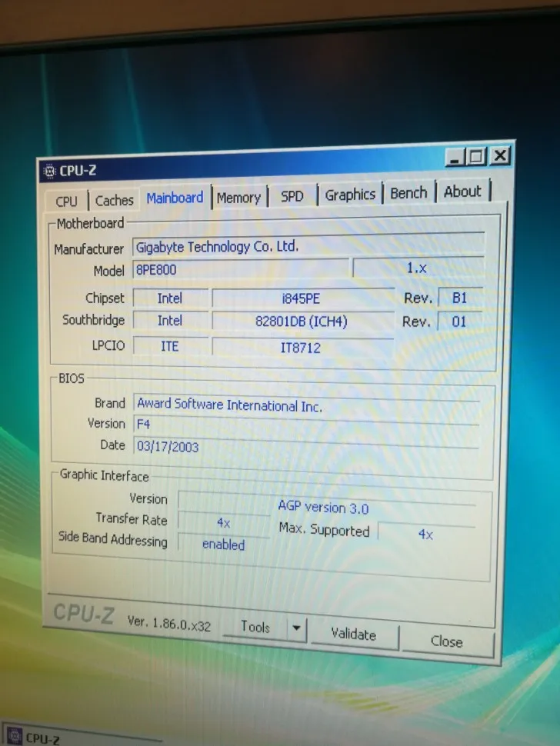Minimize the CPU-Z window

[455, 158]
